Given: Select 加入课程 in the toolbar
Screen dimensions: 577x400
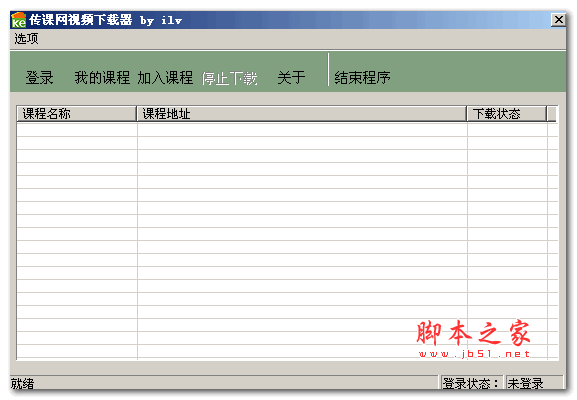Looking at the screenshot, I should coord(165,78).
